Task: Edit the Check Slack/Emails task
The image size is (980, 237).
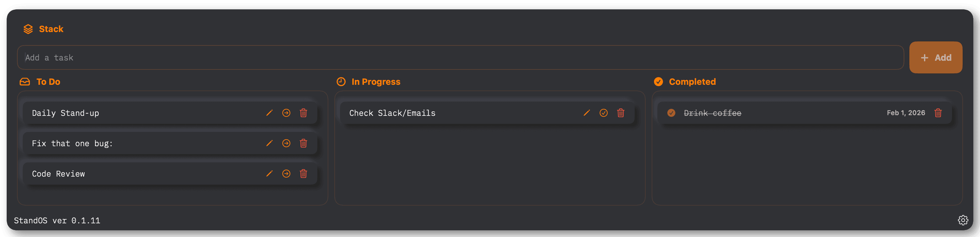Action: click(587, 113)
